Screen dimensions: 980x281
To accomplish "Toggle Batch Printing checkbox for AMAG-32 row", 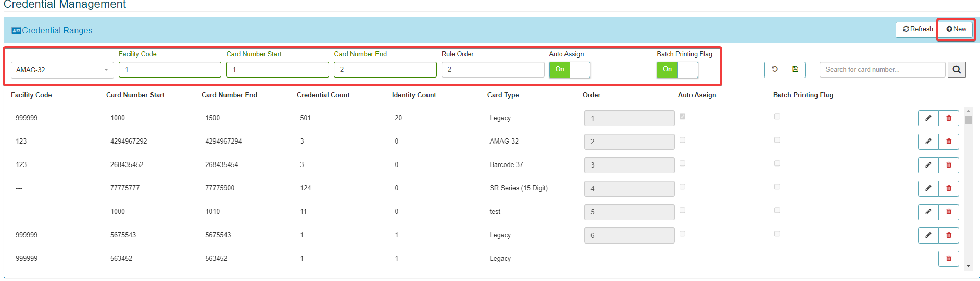I will click(777, 140).
